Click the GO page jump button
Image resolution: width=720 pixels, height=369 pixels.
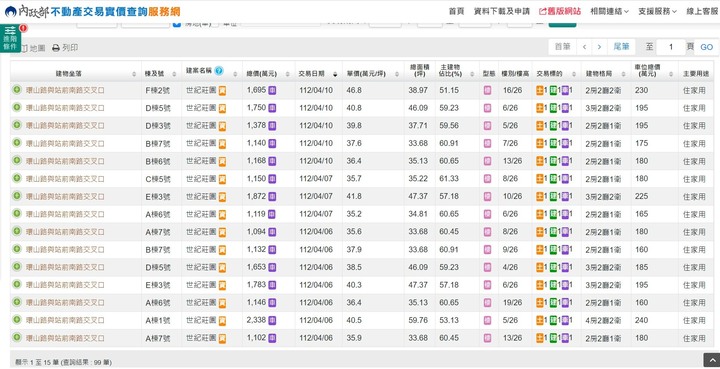click(706, 47)
